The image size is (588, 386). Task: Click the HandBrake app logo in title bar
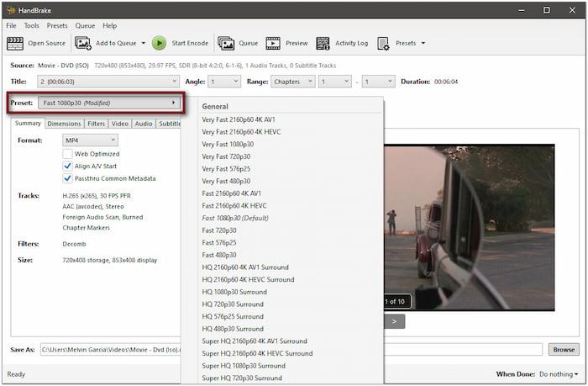coord(11,10)
